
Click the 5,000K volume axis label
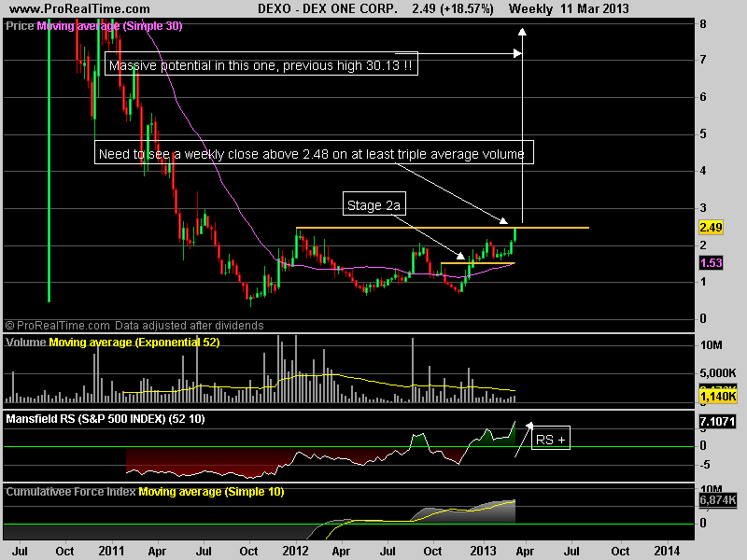coord(718,372)
